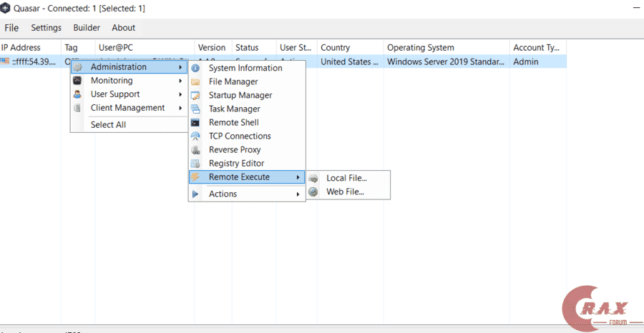This screenshot has width=644, height=333.
Task: Expand the Actions submenu arrow
Action: (298, 194)
